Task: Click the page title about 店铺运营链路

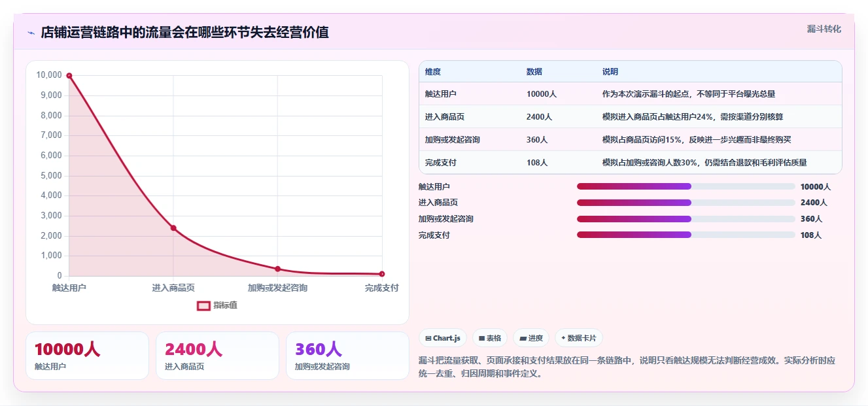Action: (x=184, y=33)
